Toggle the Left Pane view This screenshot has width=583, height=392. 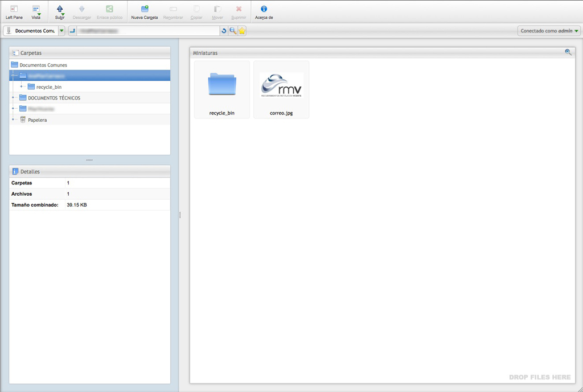coord(14,11)
